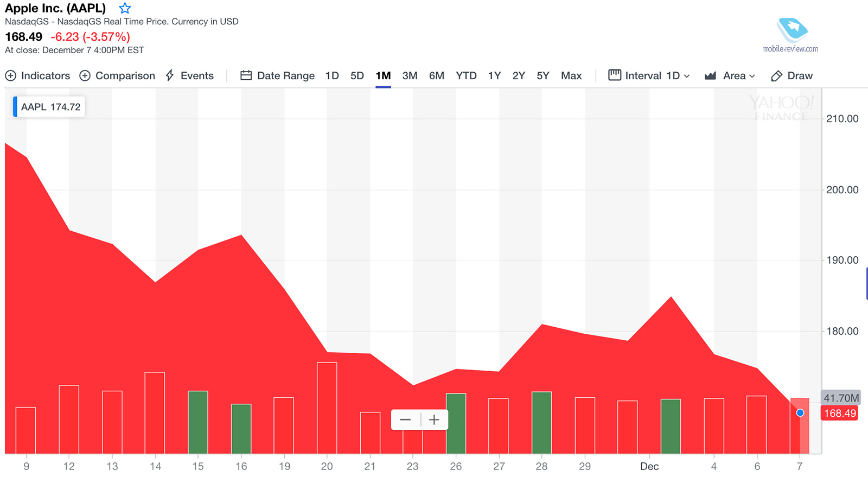Zoom out chart with minus button
This screenshot has width=868, height=483.
(405, 420)
